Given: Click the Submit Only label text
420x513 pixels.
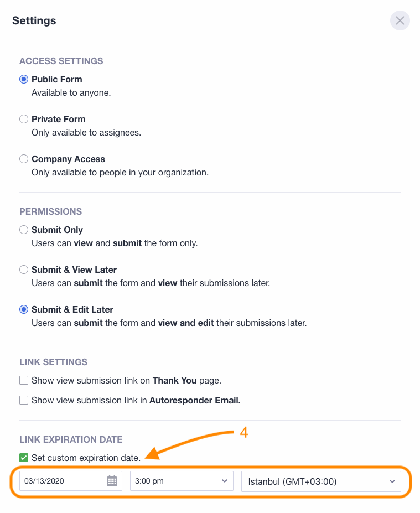Looking at the screenshot, I should point(57,230).
